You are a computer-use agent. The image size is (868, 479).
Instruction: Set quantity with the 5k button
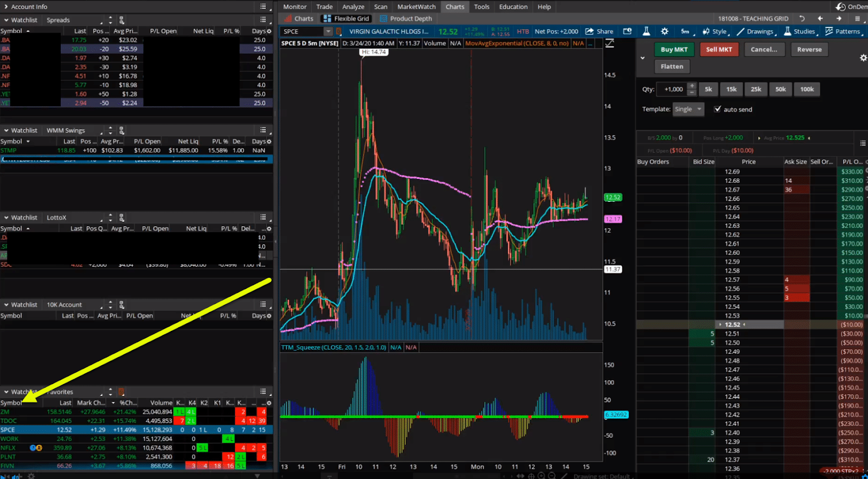(x=709, y=90)
